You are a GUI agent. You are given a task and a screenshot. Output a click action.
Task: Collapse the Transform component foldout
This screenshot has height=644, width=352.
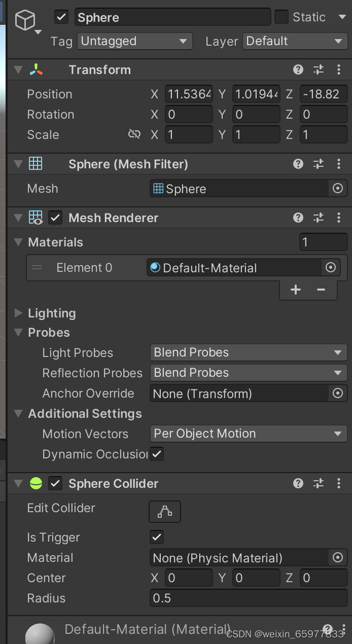coord(19,70)
